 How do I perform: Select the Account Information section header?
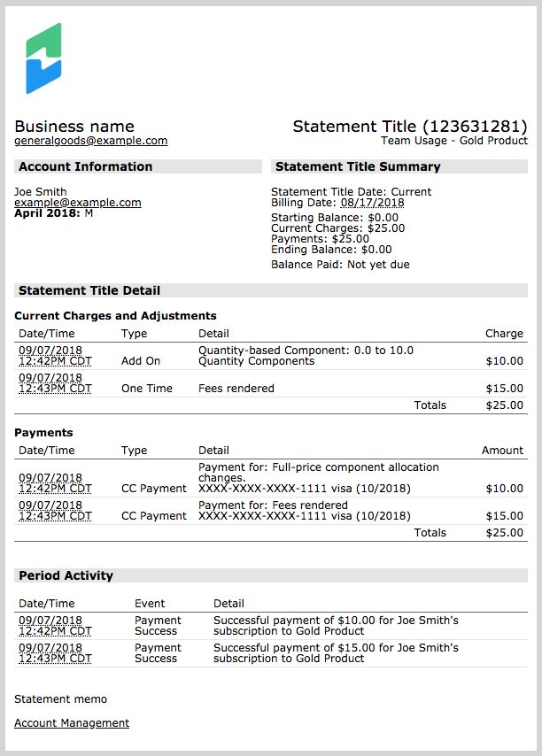tap(138, 166)
